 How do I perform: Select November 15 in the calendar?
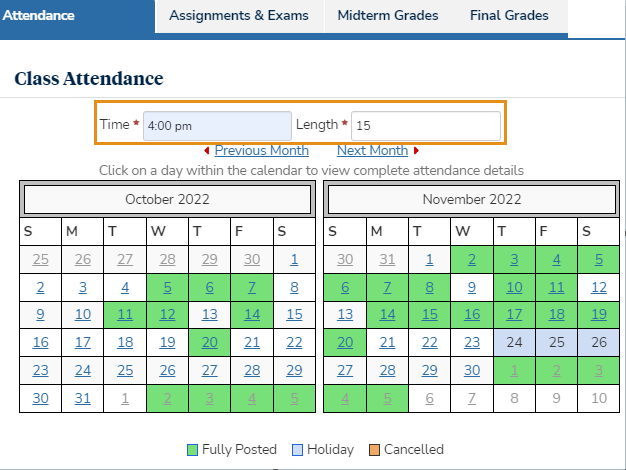point(429,315)
